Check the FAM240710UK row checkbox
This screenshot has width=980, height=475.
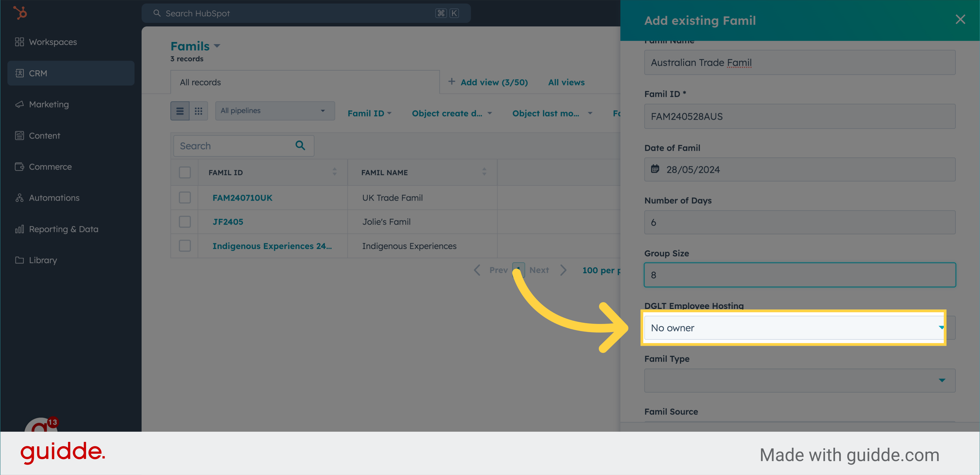185,197
